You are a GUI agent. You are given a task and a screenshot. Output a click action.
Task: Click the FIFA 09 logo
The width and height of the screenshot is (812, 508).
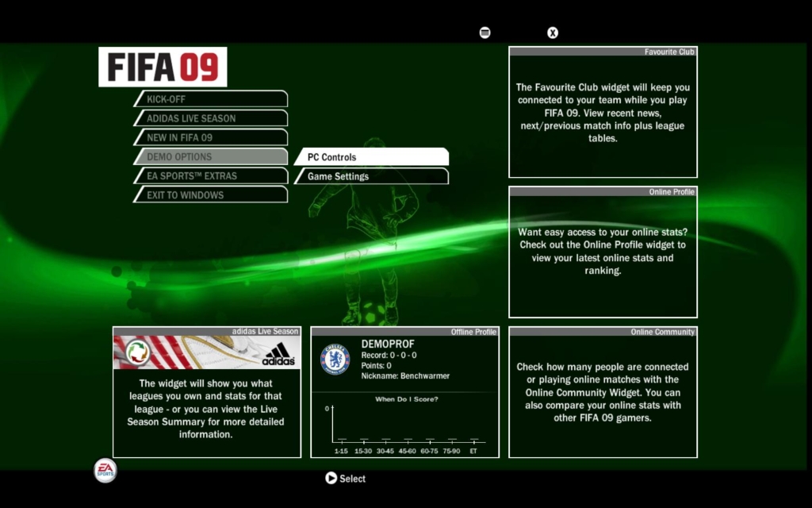[163, 67]
